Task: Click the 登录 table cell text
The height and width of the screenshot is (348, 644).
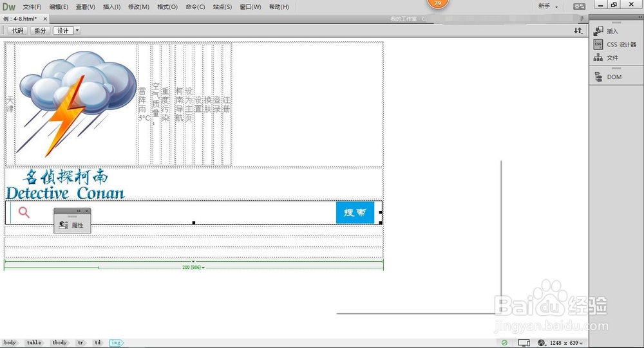Action: [x=217, y=104]
